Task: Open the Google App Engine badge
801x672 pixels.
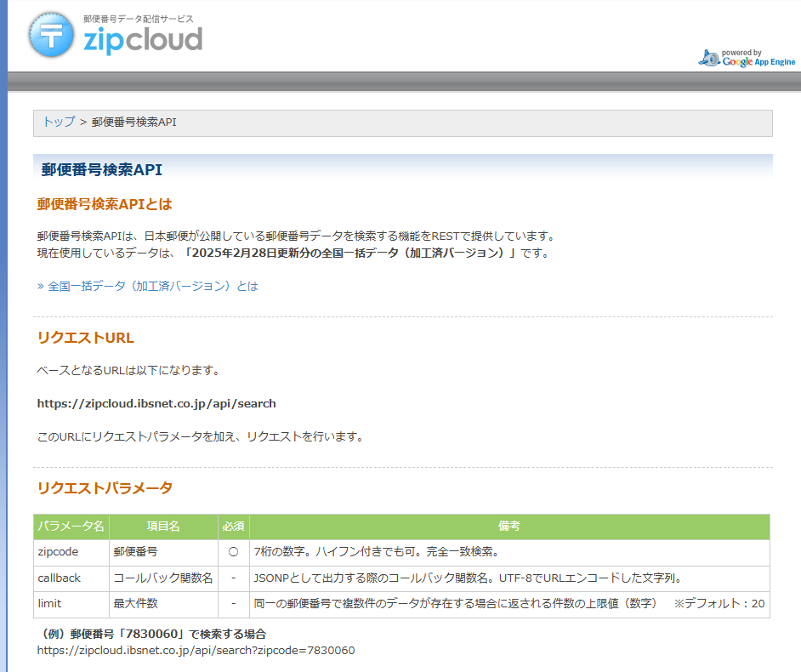Action: [x=747, y=58]
